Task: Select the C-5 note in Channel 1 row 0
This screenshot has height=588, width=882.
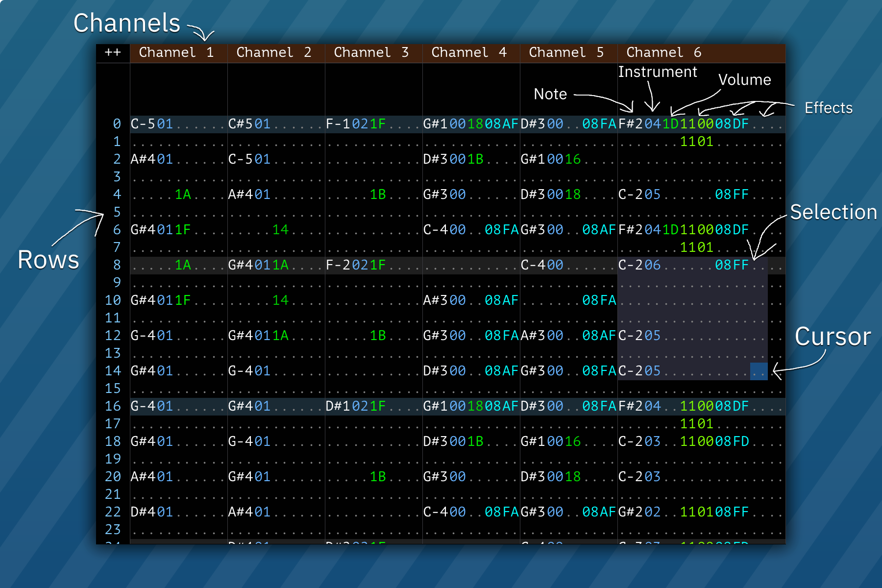Action: pos(143,124)
